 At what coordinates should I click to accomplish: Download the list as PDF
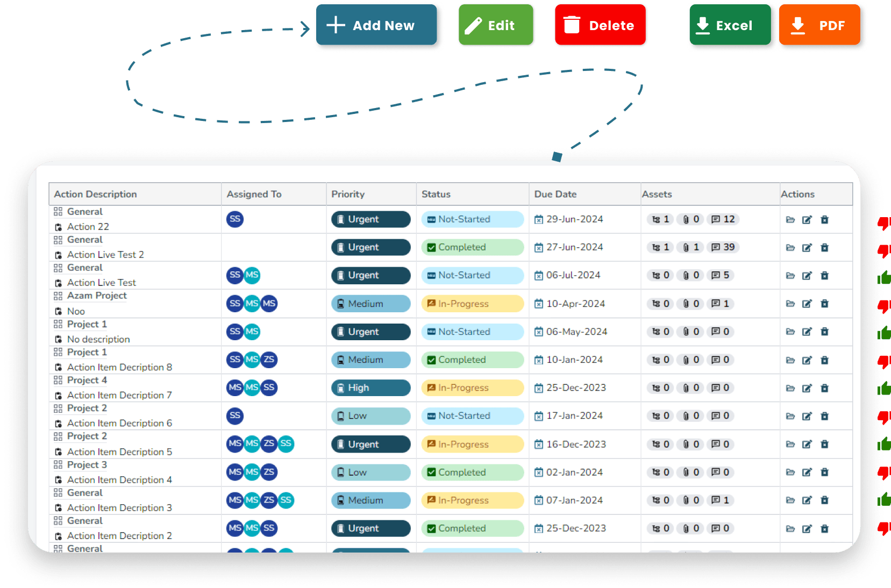[x=819, y=25]
